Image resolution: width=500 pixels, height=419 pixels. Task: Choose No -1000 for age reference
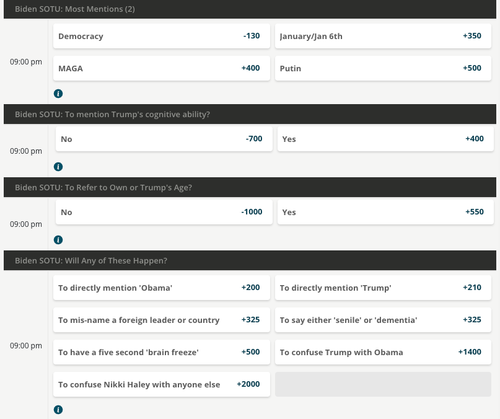(164, 212)
